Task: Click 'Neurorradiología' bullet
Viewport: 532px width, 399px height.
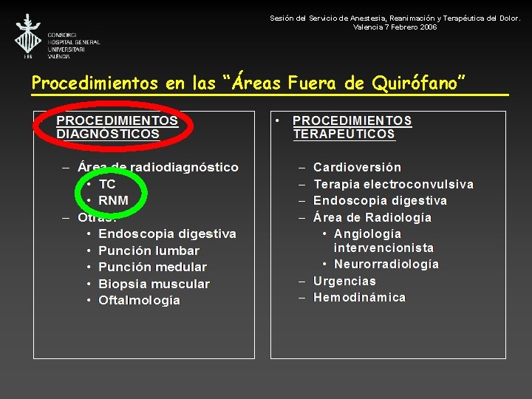Action: coord(386,264)
